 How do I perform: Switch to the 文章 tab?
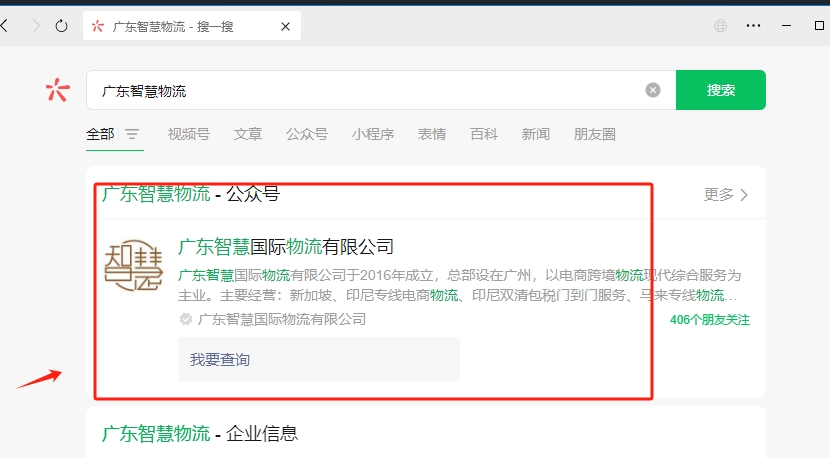coord(248,134)
